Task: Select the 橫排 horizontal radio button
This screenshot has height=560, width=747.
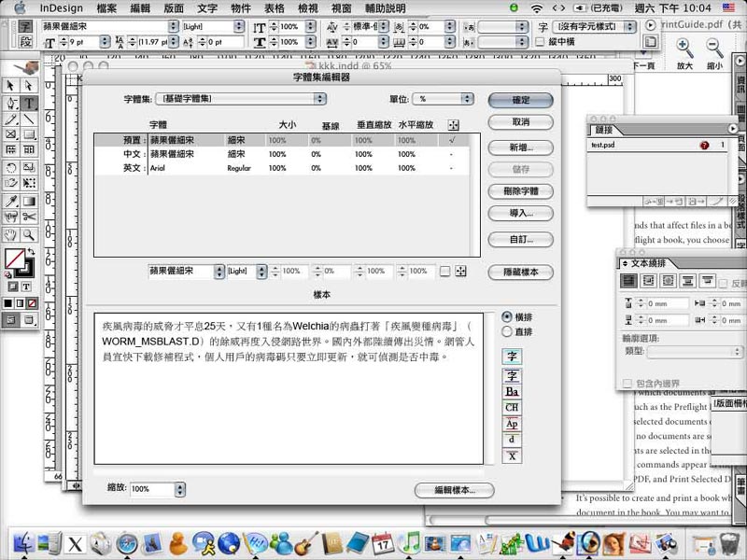Action: coord(507,316)
